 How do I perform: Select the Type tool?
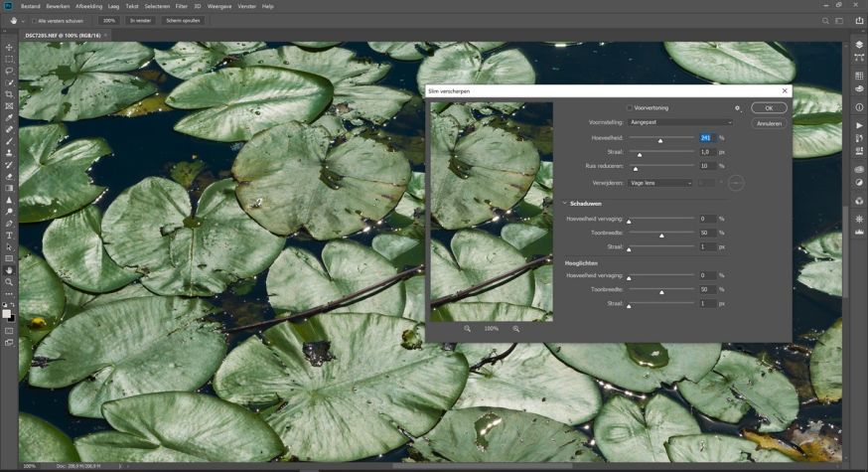coord(9,236)
